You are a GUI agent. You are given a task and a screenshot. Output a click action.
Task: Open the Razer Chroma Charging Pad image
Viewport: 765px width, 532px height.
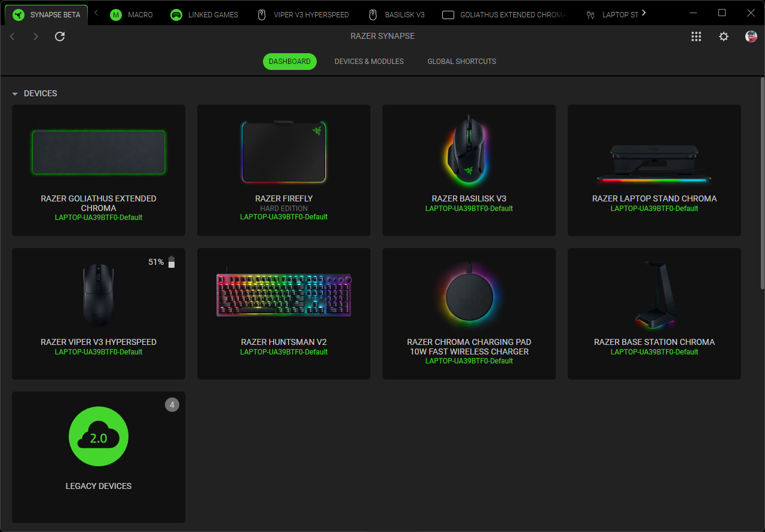coord(469,294)
